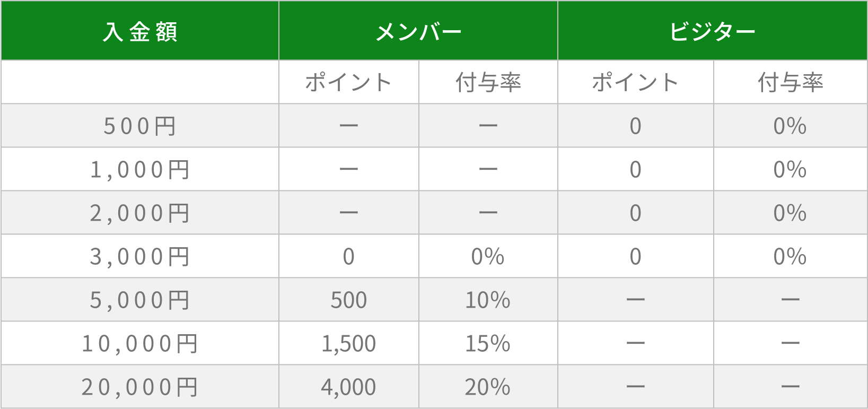Click the 20% member rate cell
The height and width of the screenshot is (409, 868).
pyautogui.click(x=488, y=387)
